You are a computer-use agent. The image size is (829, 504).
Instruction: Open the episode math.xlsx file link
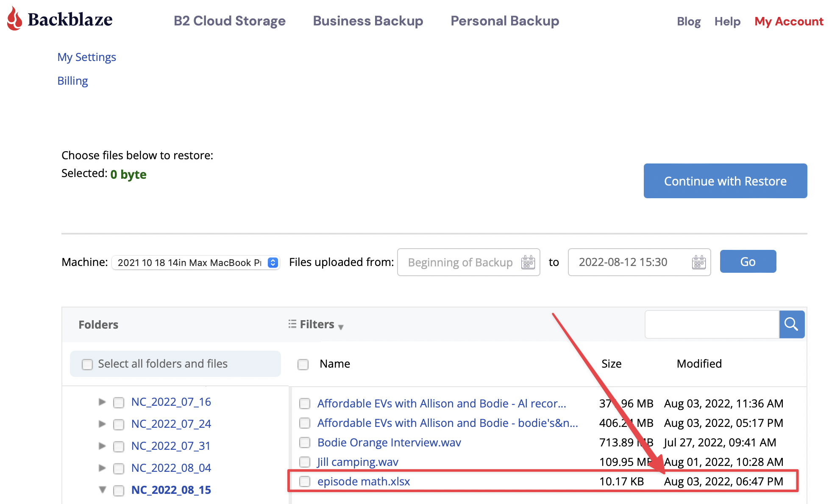click(x=364, y=482)
